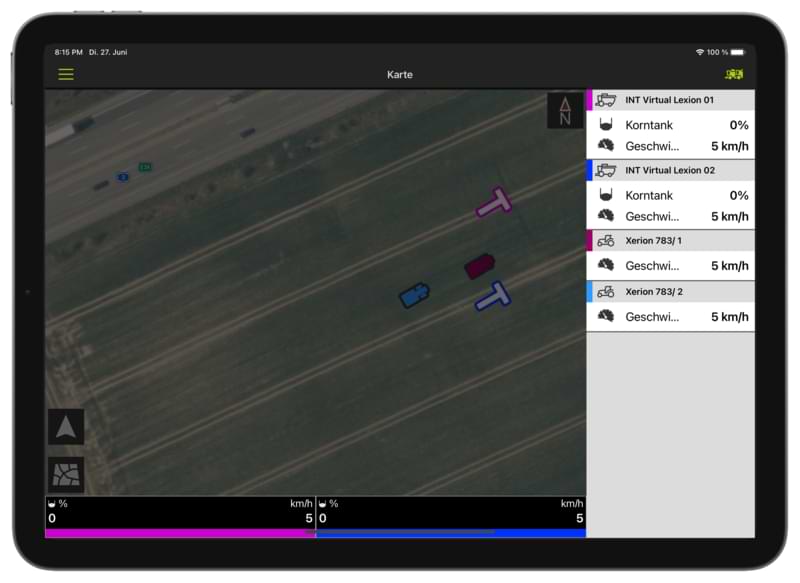The height and width of the screenshot is (583, 800).
Task: Open the Xerion 783/ 1 entry
Action: tap(670, 240)
